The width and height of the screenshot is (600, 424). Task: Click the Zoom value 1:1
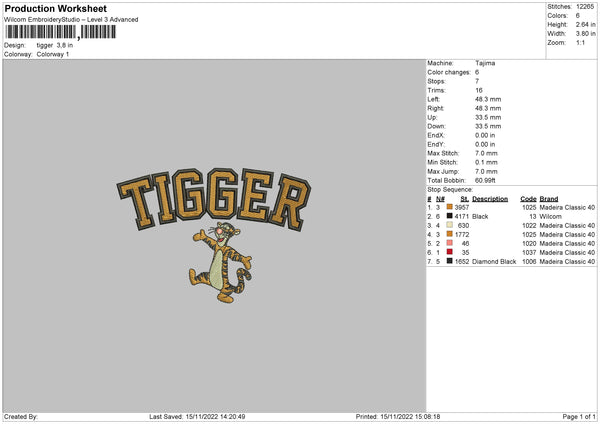point(580,43)
